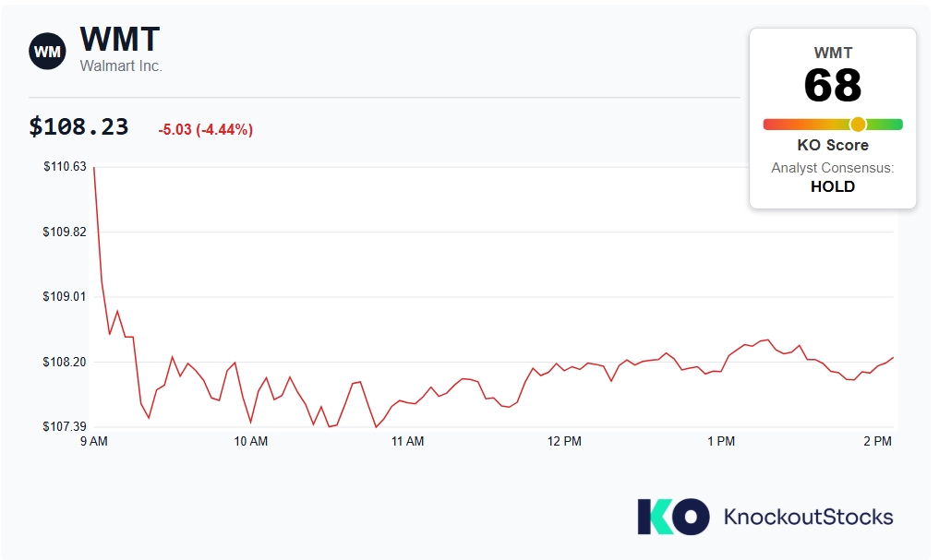Click the 10 AM time axis label
Image resolution: width=939 pixels, height=560 pixels.
tap(251, 442)
